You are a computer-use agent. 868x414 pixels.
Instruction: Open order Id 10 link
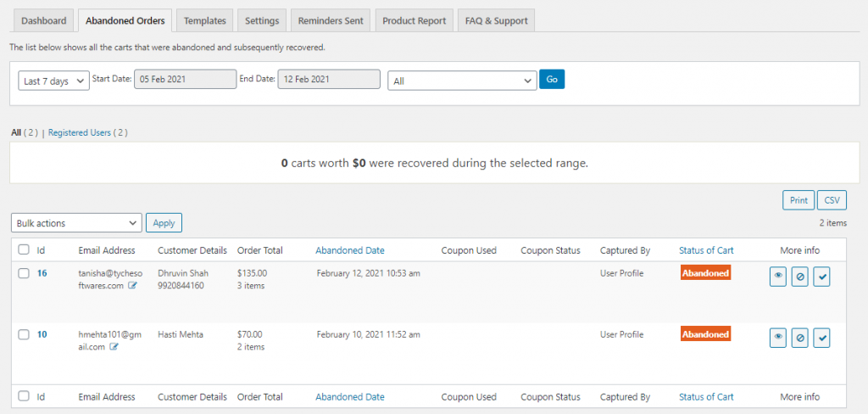[42, 334]
